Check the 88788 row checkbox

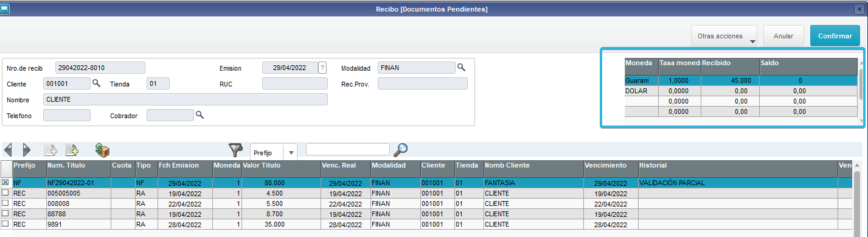(x=5, y=214)
